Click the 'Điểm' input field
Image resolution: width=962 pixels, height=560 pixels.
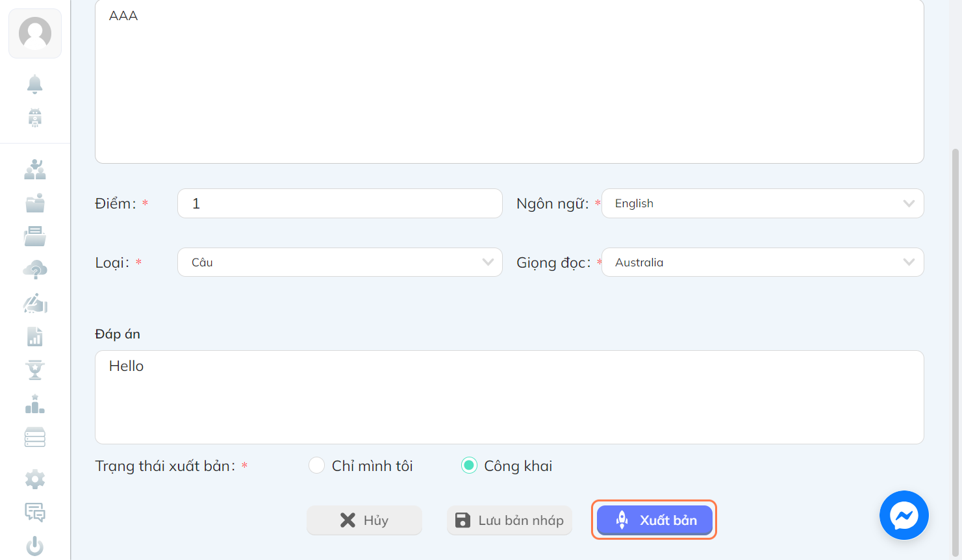pos(340,203)
